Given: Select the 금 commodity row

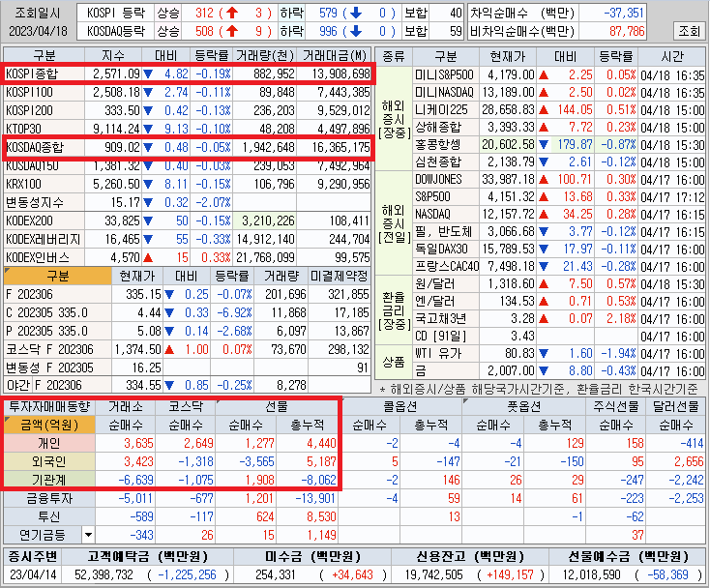Looking at the screenshot, I should click(559, 371).
